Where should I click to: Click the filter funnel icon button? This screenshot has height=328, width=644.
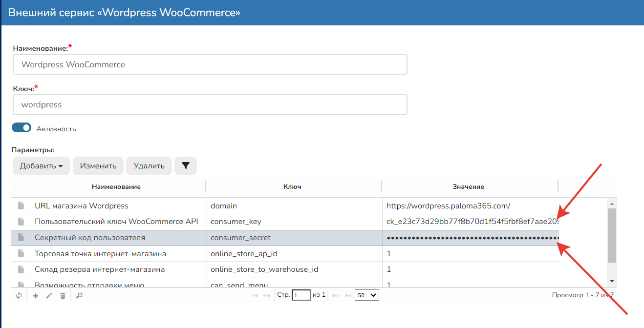pyautogui.click(x=186, y=166)
